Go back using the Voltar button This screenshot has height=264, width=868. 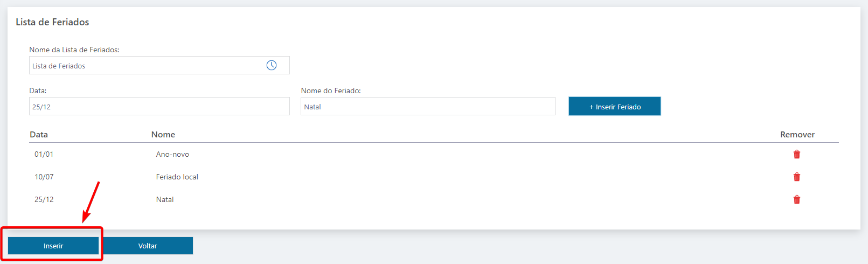click(x=148, y=246)
